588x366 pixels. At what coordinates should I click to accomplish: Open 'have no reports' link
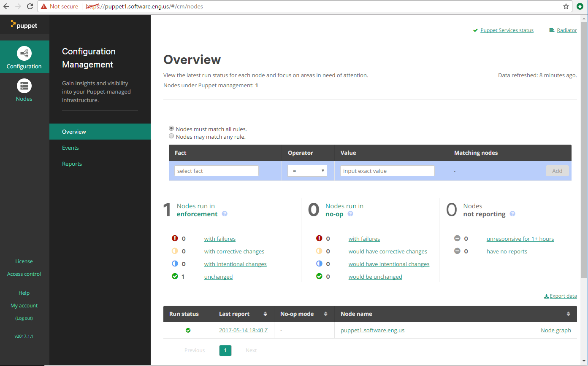click(507, 251)
